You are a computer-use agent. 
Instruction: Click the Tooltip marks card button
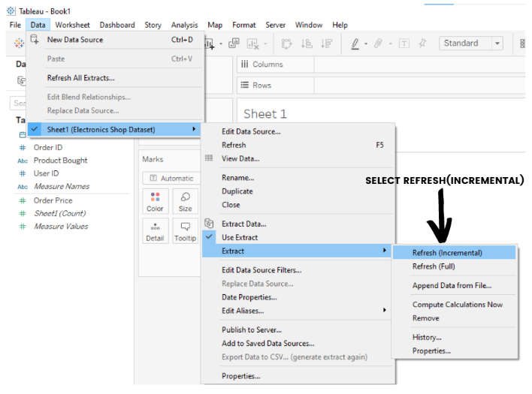pyautogui.click(x=186, y=231)
